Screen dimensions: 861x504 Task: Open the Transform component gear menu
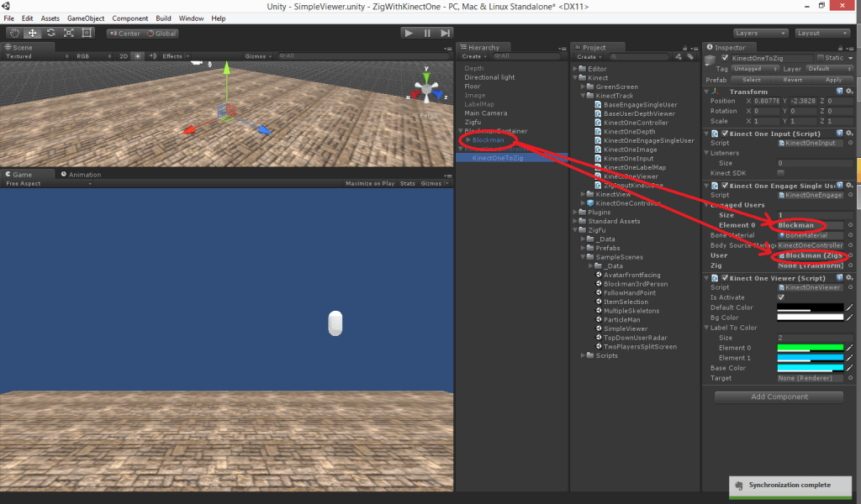pyautogui.click(x=848, y=92)
